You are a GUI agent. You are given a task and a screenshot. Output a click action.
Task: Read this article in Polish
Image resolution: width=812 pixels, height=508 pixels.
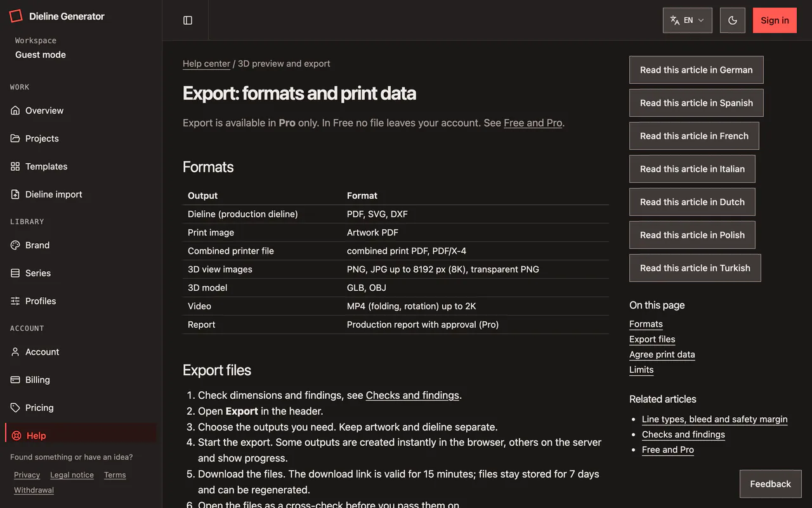point(692,235)
